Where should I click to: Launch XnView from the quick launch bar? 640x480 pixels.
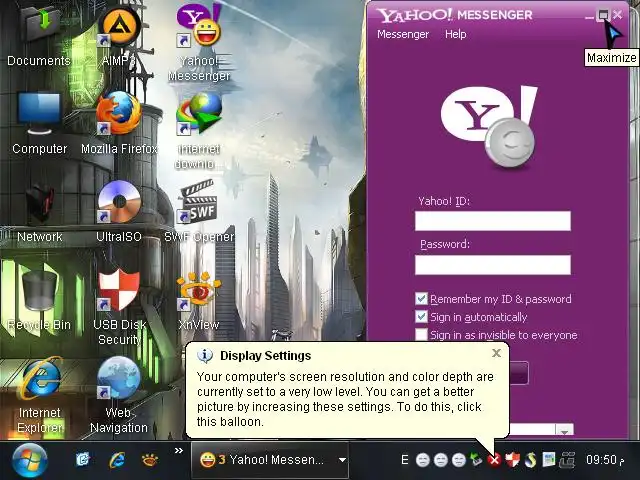coord(150,460)
